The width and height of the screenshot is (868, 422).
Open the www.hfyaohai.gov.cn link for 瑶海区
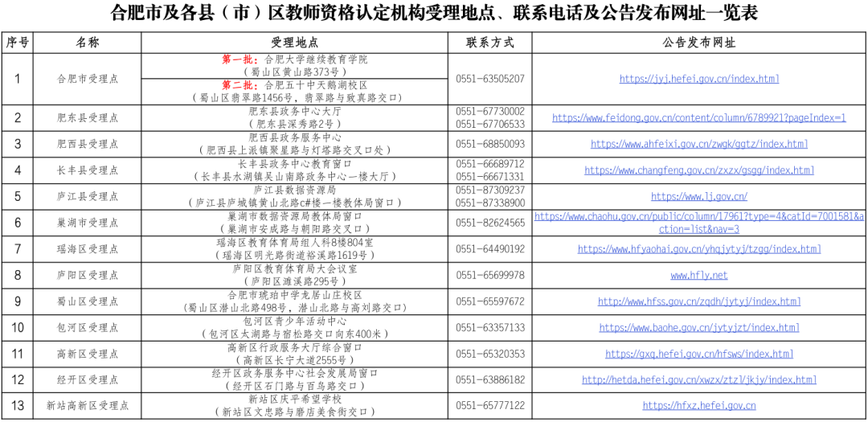coord(699,249)
